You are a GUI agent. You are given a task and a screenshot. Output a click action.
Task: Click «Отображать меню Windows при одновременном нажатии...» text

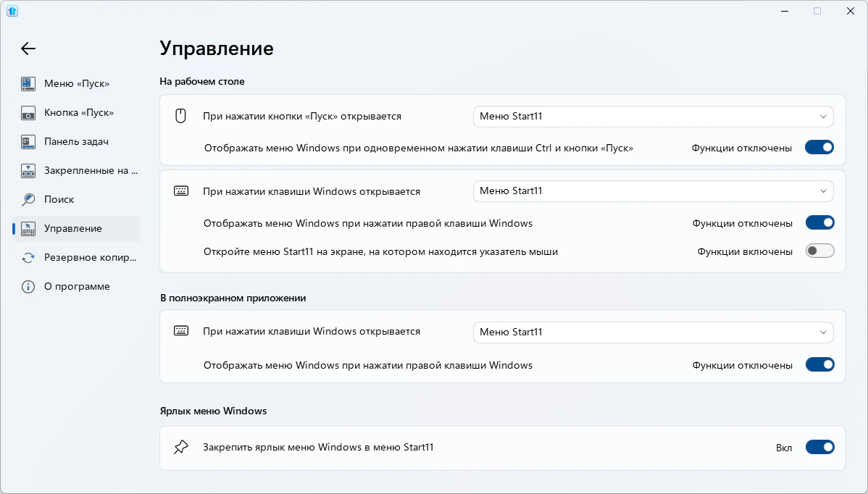(419, 148)
